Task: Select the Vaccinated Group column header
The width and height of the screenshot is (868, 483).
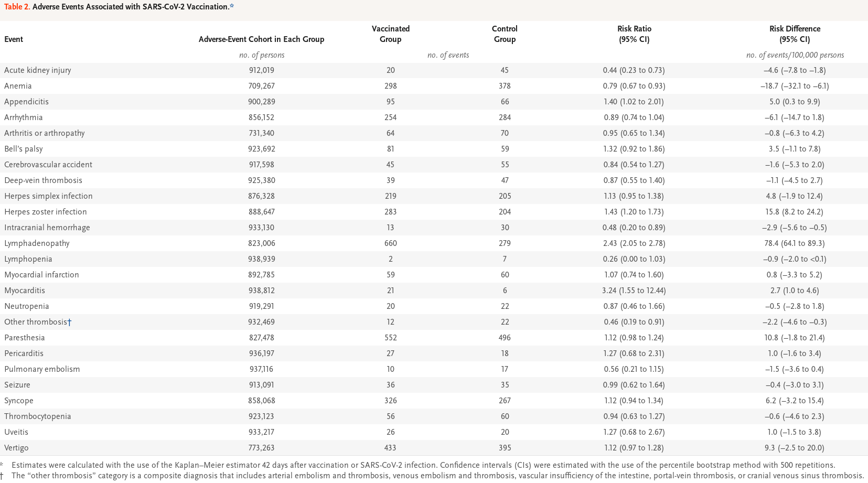Action: tap(391, 34)
